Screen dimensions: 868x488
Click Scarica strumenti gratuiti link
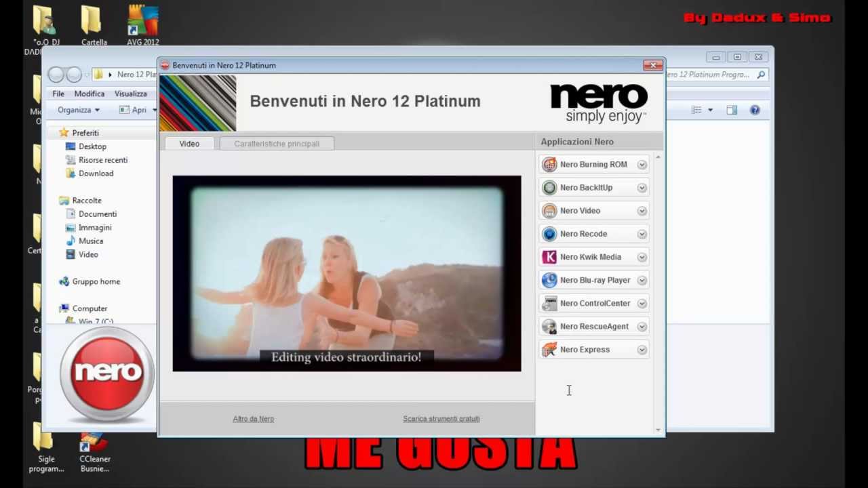coord(441,419)
